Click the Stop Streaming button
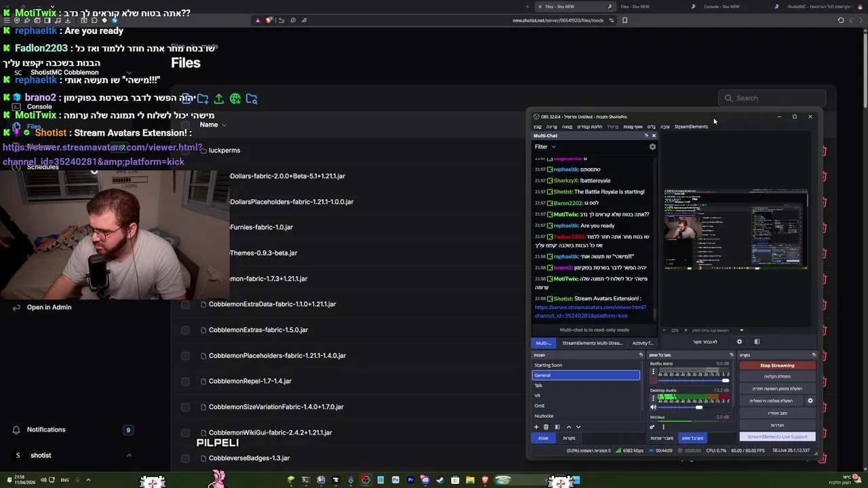868x488 pixels. click(777, 365)
